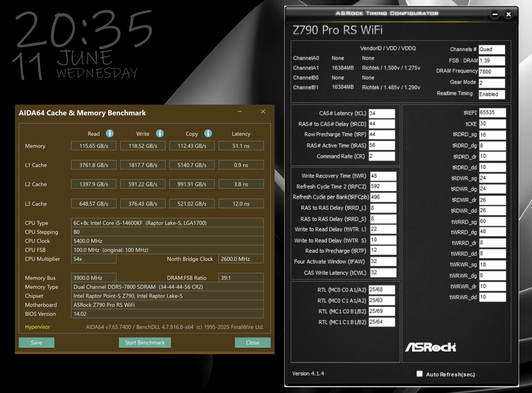Viewport: 532px width, 393px height.
Task: Close the AIDA64 benchmark window via X
Action: 263,112
